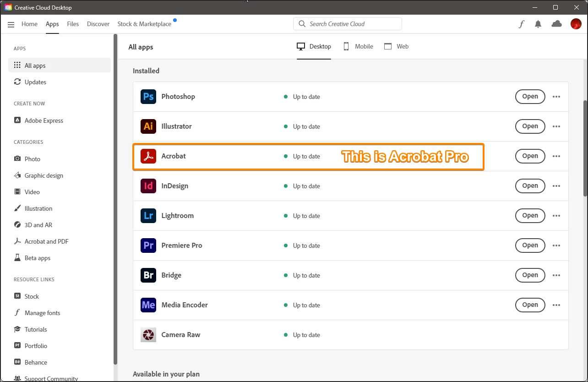
Task: Click Camera Raw 'Up to date' status
Action: pos(302,335)
